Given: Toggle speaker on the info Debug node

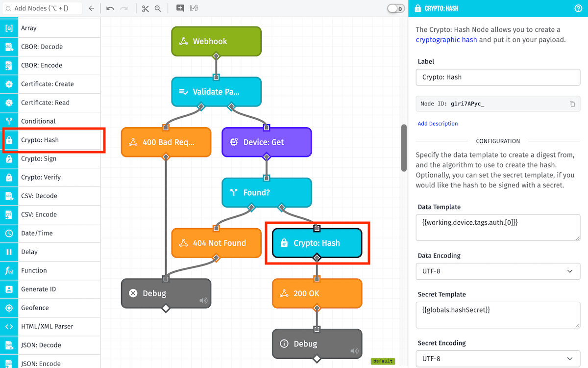Looking at the screenshot, I should click(354, 351).
